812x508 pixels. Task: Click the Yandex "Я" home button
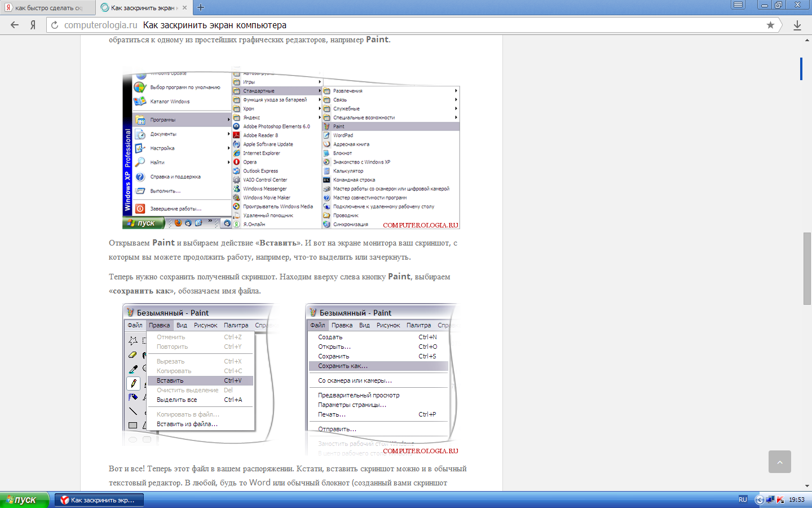[33, 25]
